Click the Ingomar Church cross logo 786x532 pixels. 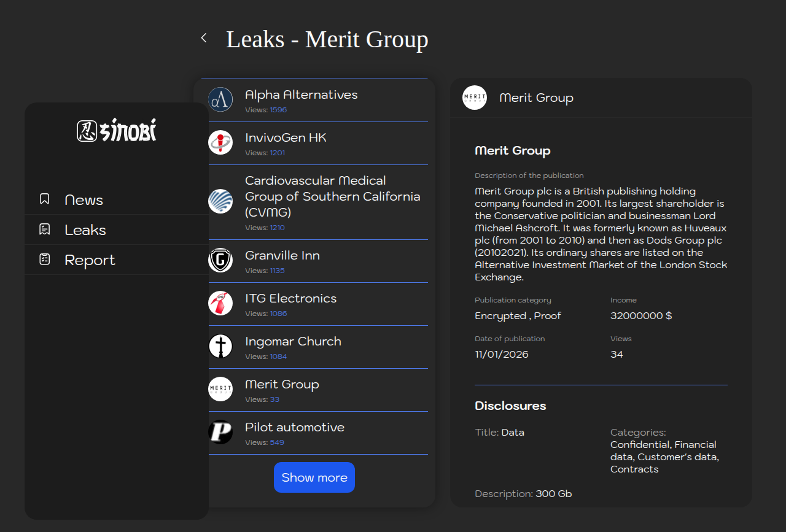point(220,346)
